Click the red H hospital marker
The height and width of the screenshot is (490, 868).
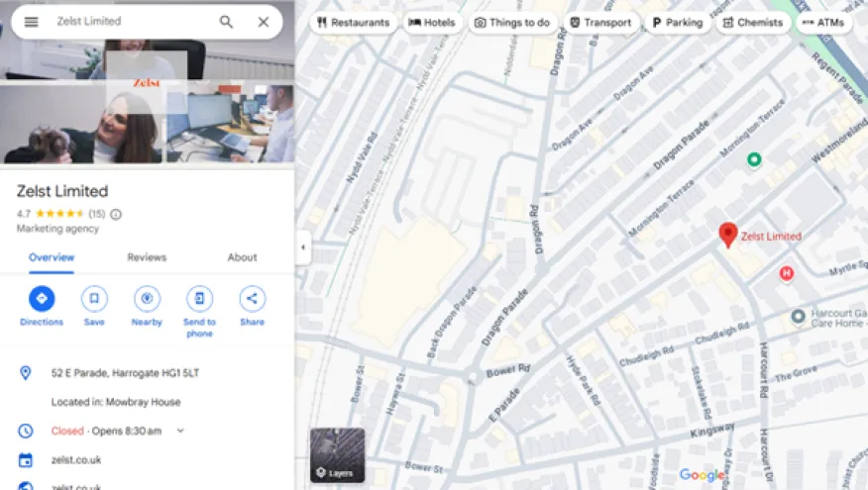787,273
